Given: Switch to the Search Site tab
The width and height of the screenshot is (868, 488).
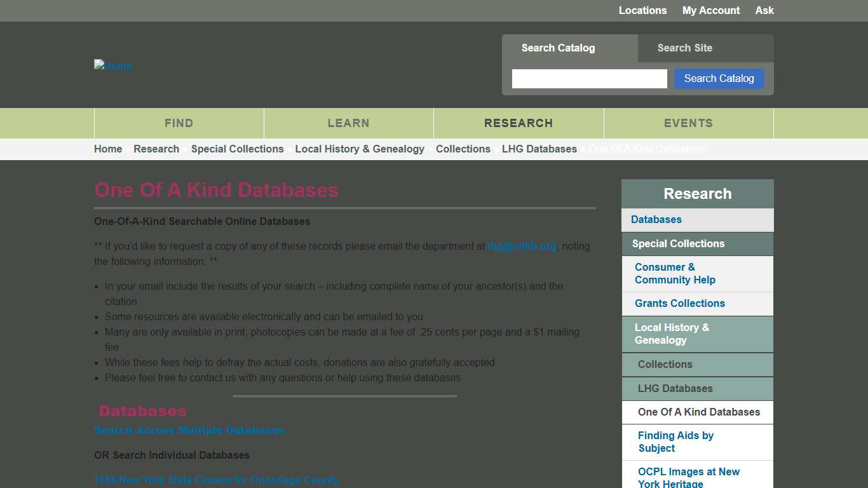Looking at the screenshot, I should 684,48.
